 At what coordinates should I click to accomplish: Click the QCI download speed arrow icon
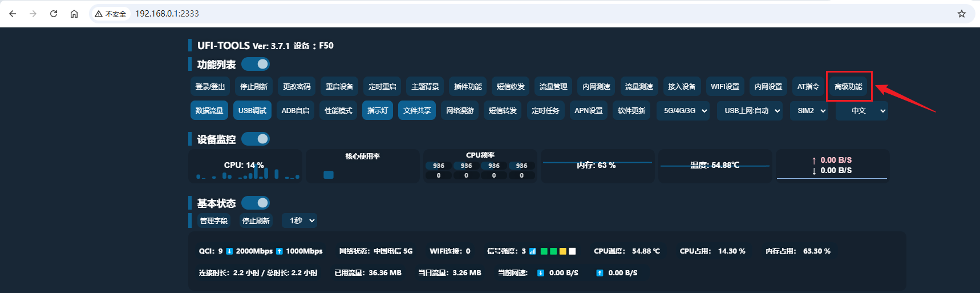click(229, 251)
